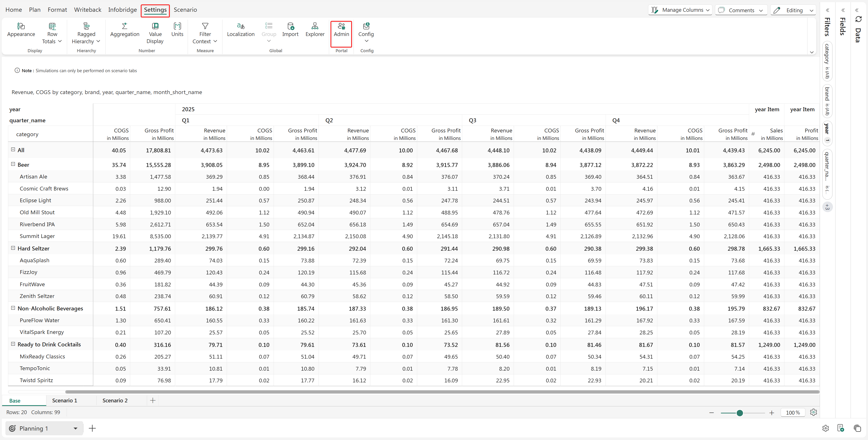Screen dimensions: 868x440
Task: Collapse the Non-Alcoholic Beverages group
Action: [13, 308]
